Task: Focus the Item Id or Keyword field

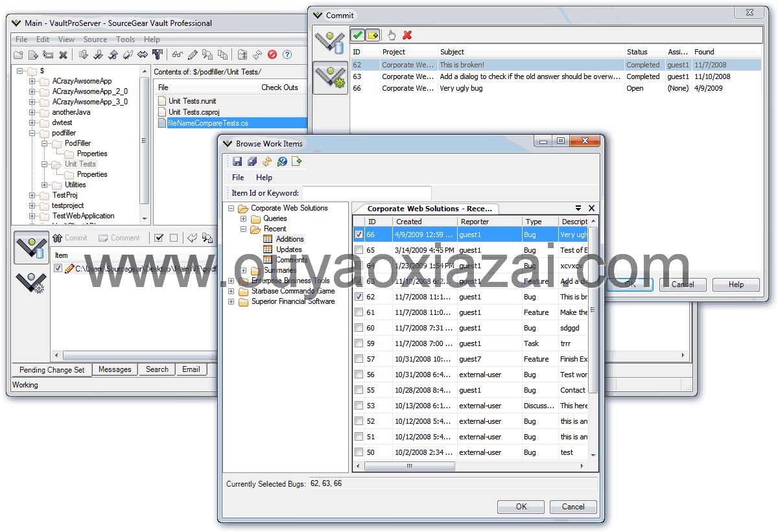Action: pos(367,193)
